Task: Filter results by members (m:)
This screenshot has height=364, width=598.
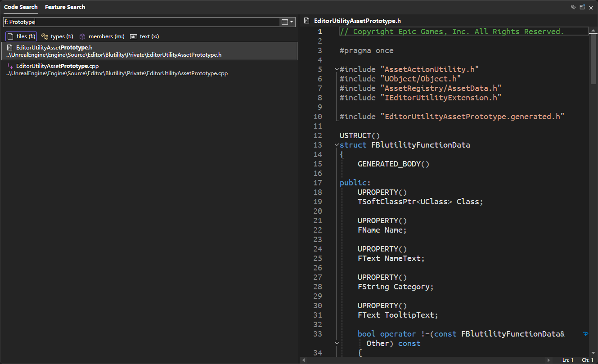Action: coord(102,36)
